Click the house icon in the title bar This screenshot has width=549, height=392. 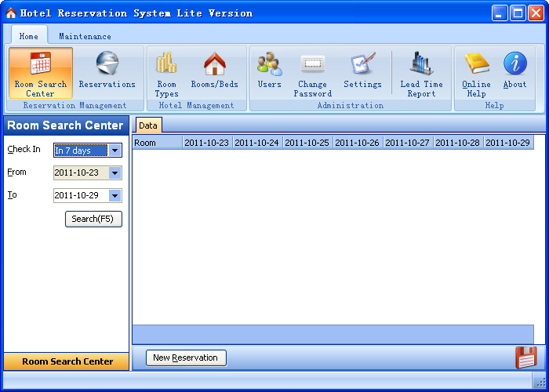[11, 13]
